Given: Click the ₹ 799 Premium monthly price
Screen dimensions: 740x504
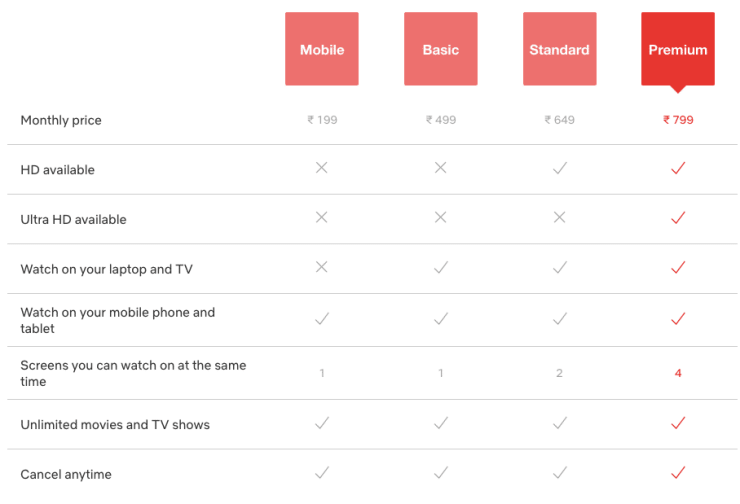Looking at the screenshot, I should click(x=678, y=120).
